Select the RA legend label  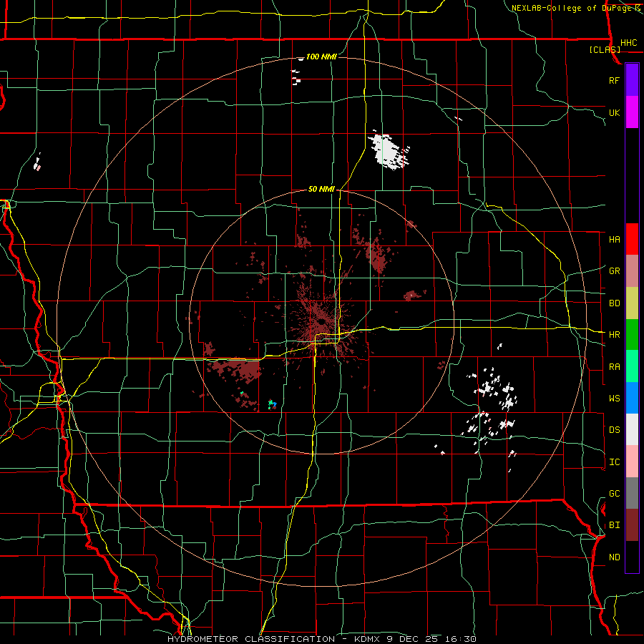[x=614, y=366]
